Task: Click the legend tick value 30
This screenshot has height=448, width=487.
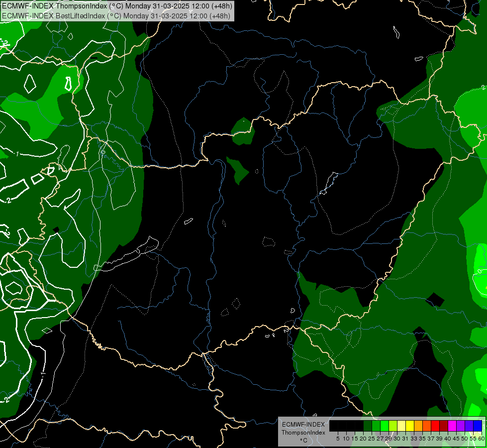Action: point(396,439)
